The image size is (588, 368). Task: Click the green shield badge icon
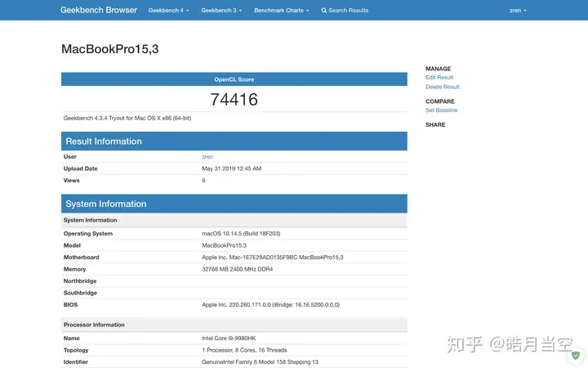576,355
